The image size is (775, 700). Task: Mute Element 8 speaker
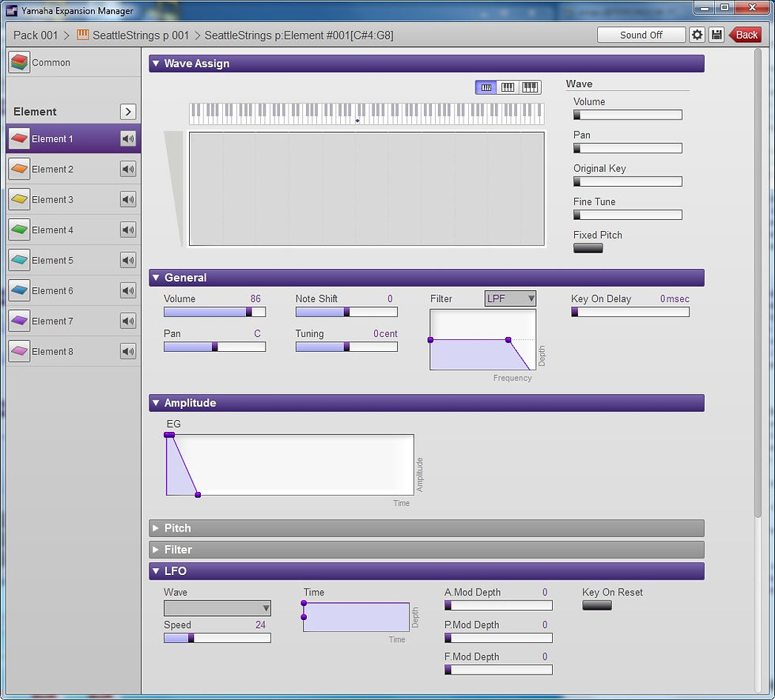click(128, 351)
